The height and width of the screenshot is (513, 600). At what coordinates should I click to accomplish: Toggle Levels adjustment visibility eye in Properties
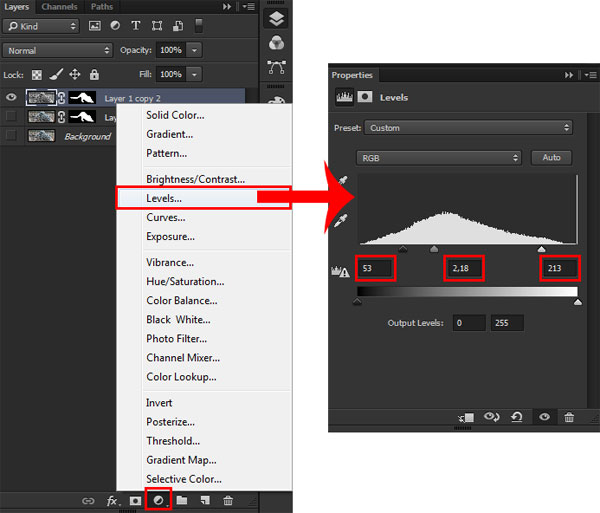tap(544, 417)
